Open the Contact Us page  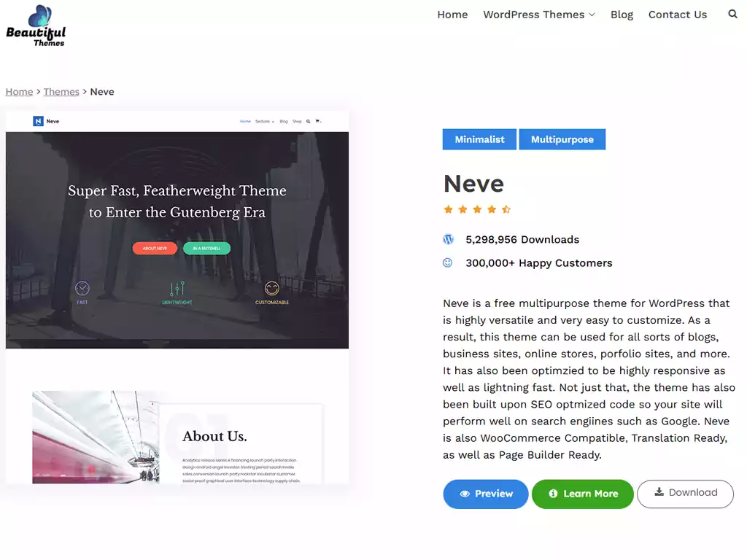678,15
